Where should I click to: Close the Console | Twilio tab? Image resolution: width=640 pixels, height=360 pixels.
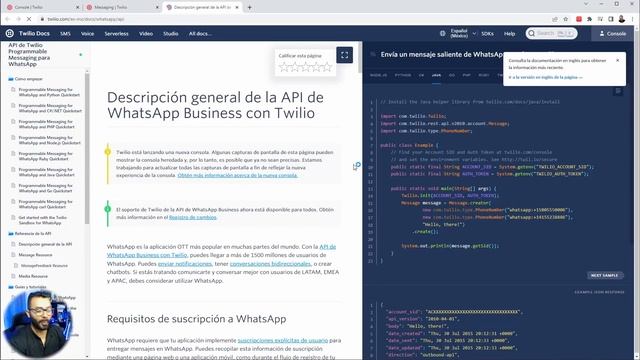(x=78, y=7)
